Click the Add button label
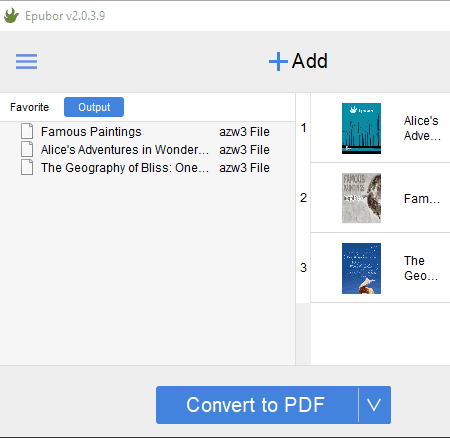This screenshot has width=450, height=438. 310,61
